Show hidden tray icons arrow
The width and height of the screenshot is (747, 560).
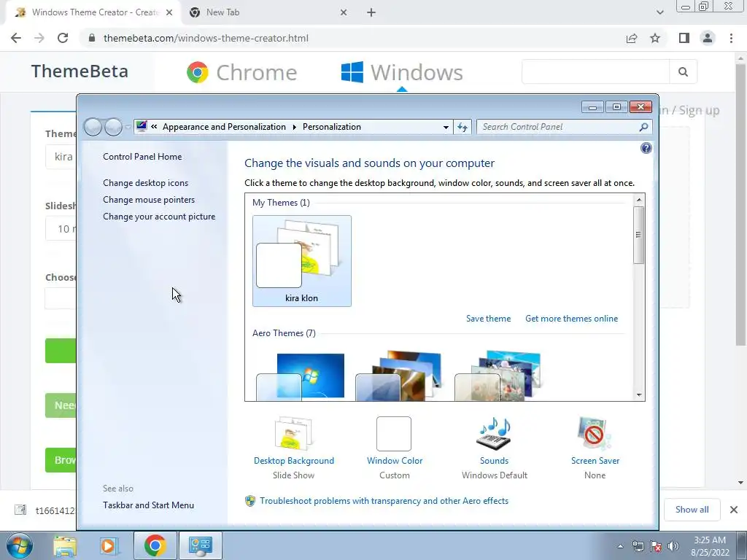pyautogui.click(x=620, y=547)
